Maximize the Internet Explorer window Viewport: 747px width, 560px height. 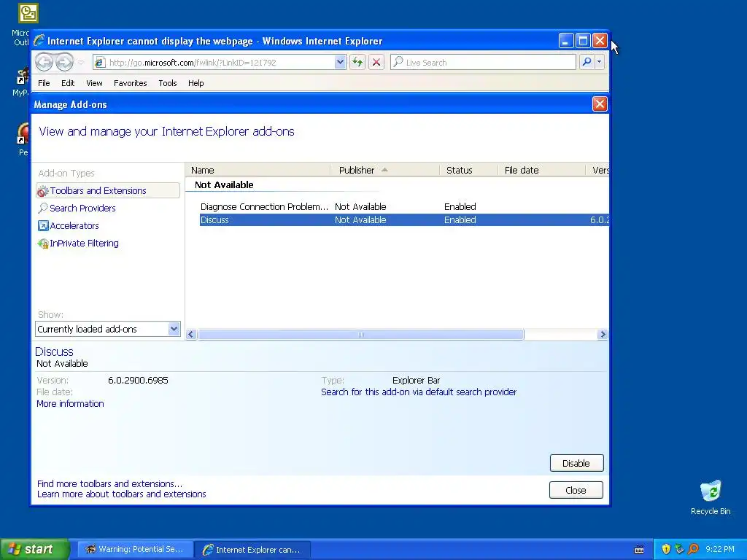[583, 41]
